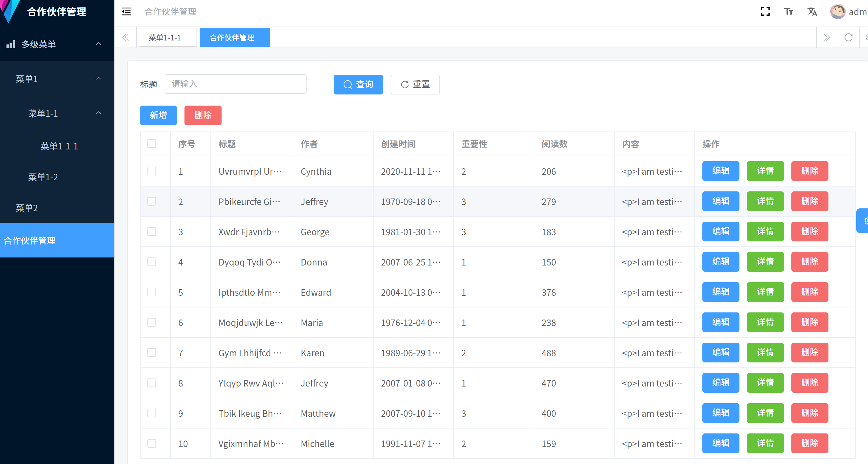Edit row 4 Donna with 编辑

point(721,262)
